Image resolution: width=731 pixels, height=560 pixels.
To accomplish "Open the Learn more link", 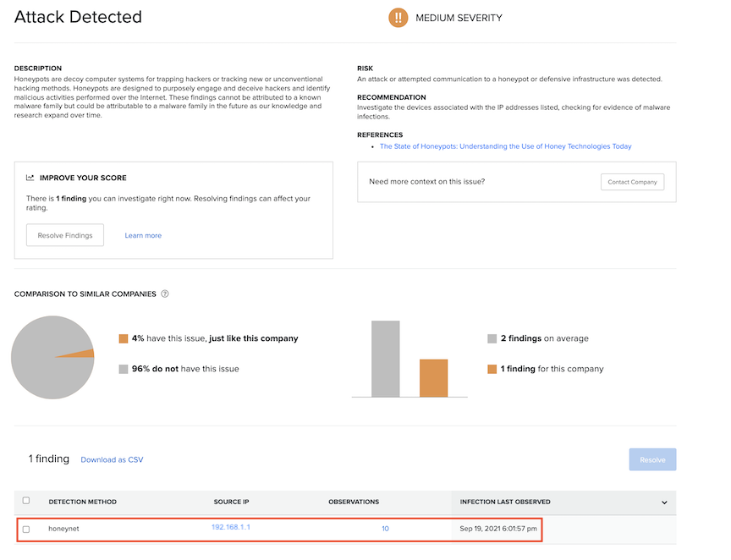I will click(x=142, y=235).
